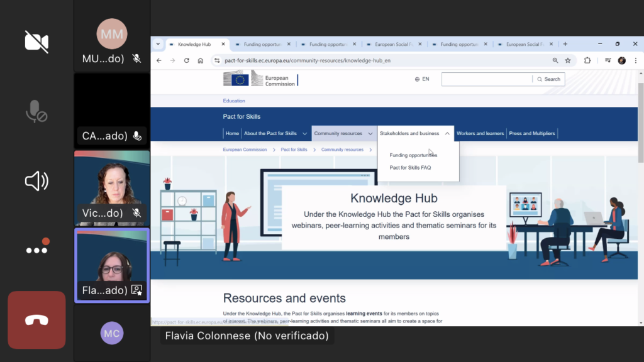Click the site search input field

[x=486, y=79]
